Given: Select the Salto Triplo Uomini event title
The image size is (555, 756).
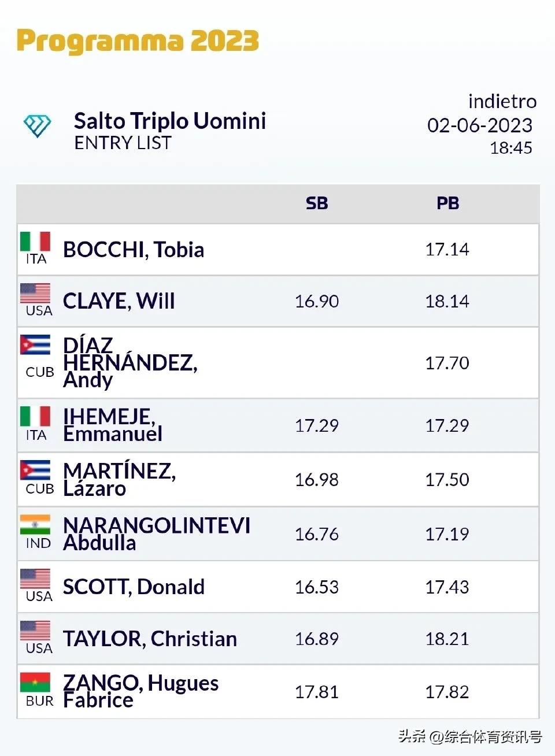Looking at the screenshot, I should [x=170, y=121].
